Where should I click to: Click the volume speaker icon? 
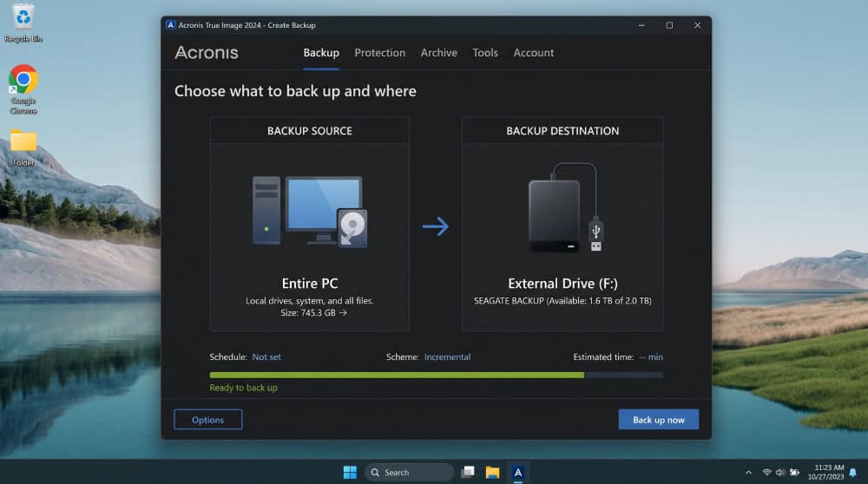(780, 473)
